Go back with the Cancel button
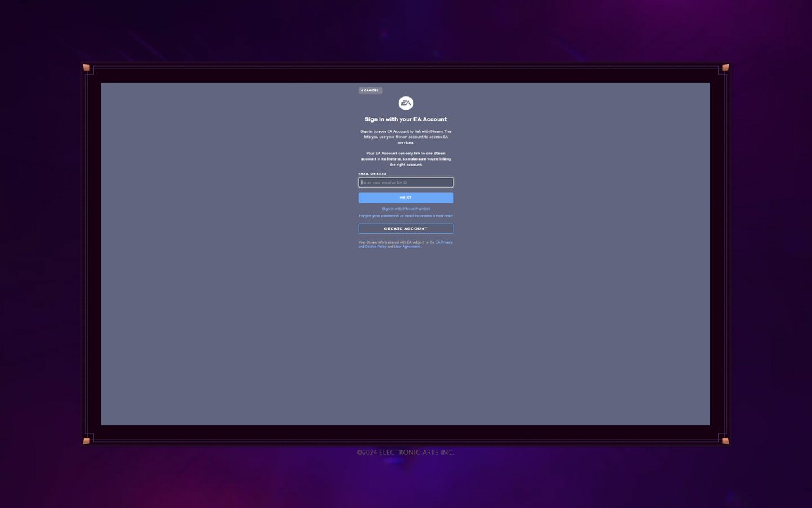The image size is (812, 508). (x=370, y=91)
